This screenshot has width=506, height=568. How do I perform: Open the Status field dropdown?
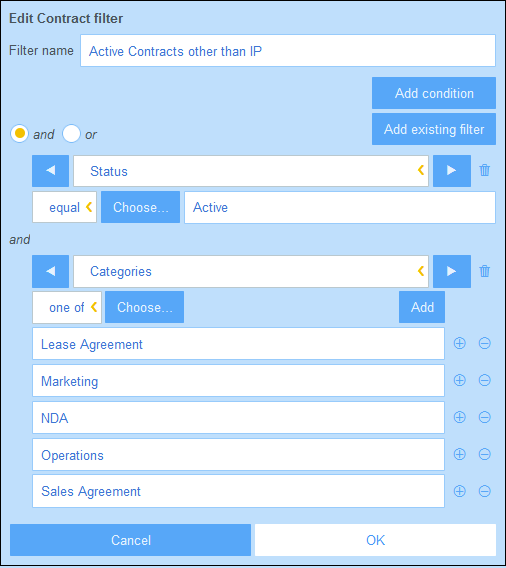coord(251,171)
